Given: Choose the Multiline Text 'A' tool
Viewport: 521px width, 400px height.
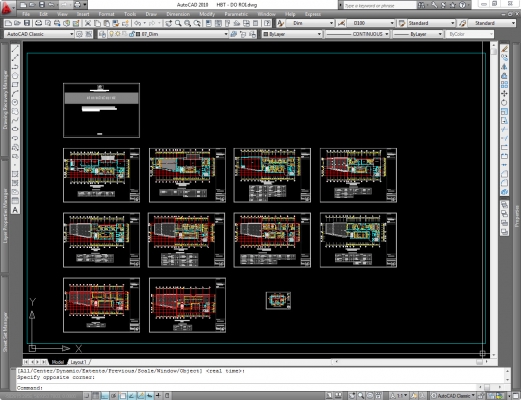Looking at the screenshot, I should pyautogui.click(x=15, y=210).
